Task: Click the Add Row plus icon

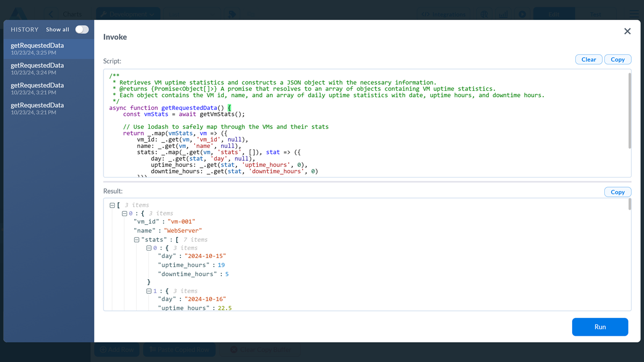Action: (103, 349)
